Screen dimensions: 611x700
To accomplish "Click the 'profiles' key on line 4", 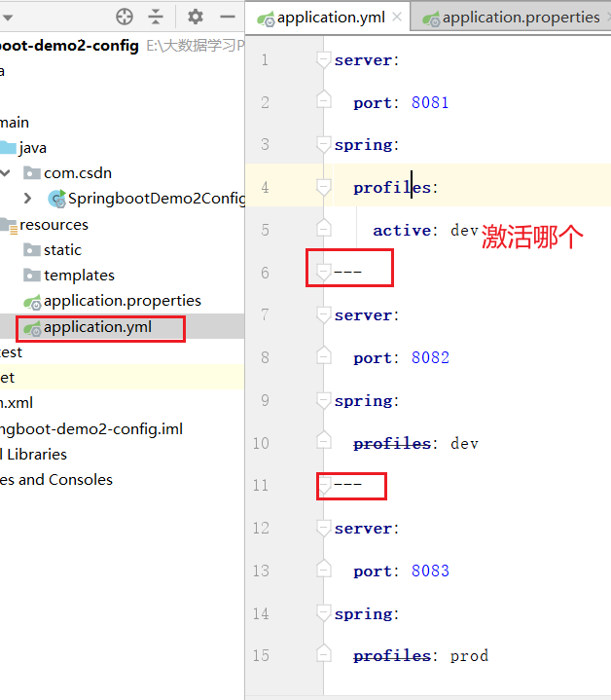I will (392, 188).
